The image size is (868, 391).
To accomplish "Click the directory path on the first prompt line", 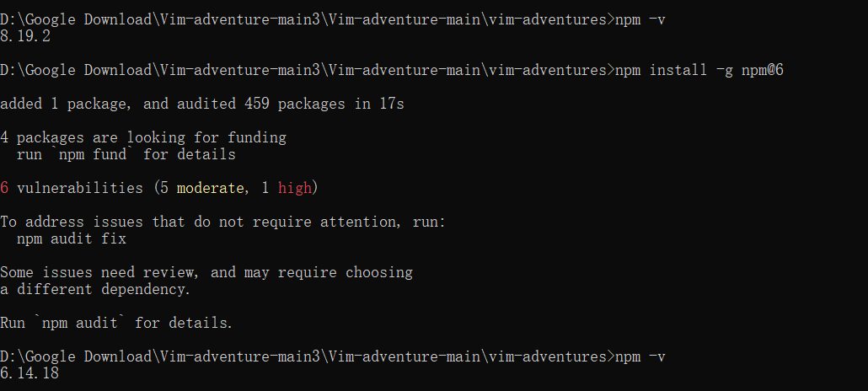I will pyautogui.click(x=303, y=20).
